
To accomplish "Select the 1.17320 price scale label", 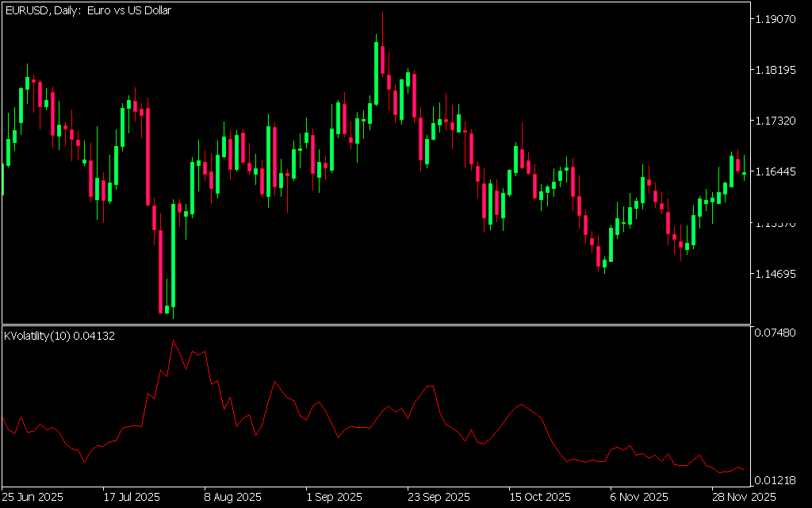I will 776,121.
